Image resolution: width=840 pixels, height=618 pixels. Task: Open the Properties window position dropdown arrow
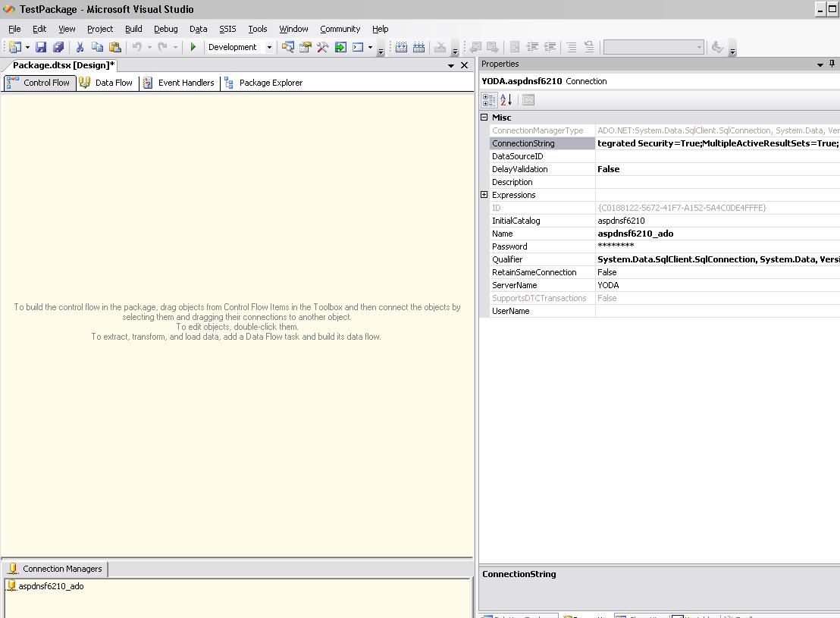coord(820,64)
